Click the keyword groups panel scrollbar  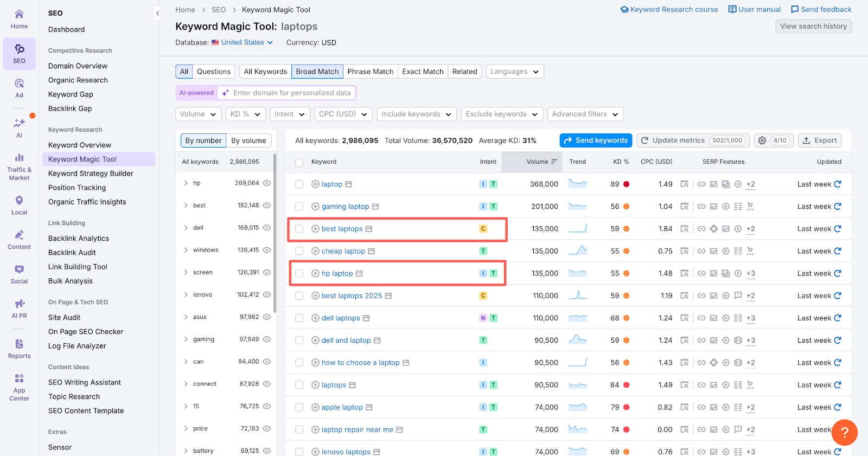275,233
